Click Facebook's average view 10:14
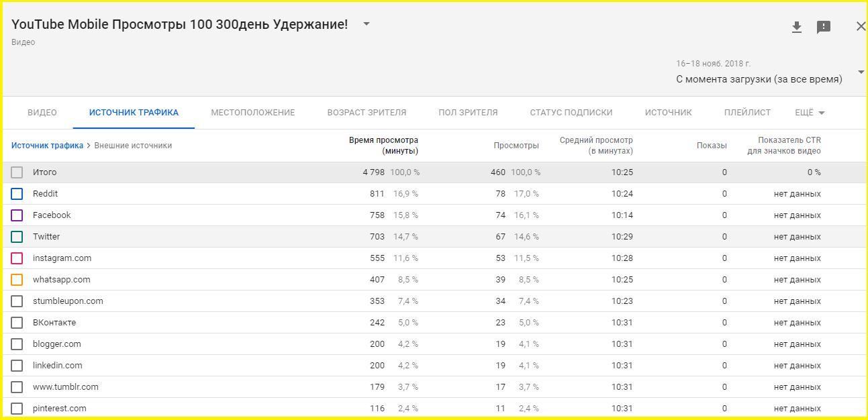Image resolution: width=868 pixels, height=420 pixels. point(622,215)
